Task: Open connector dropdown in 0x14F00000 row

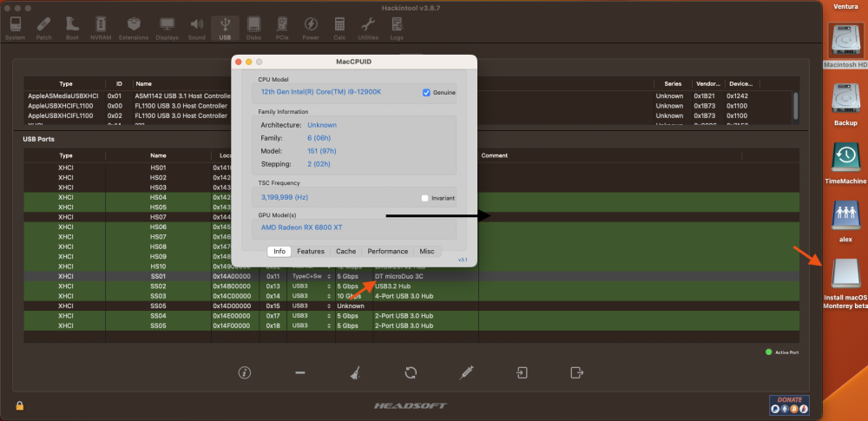Action: coord(311,326)
